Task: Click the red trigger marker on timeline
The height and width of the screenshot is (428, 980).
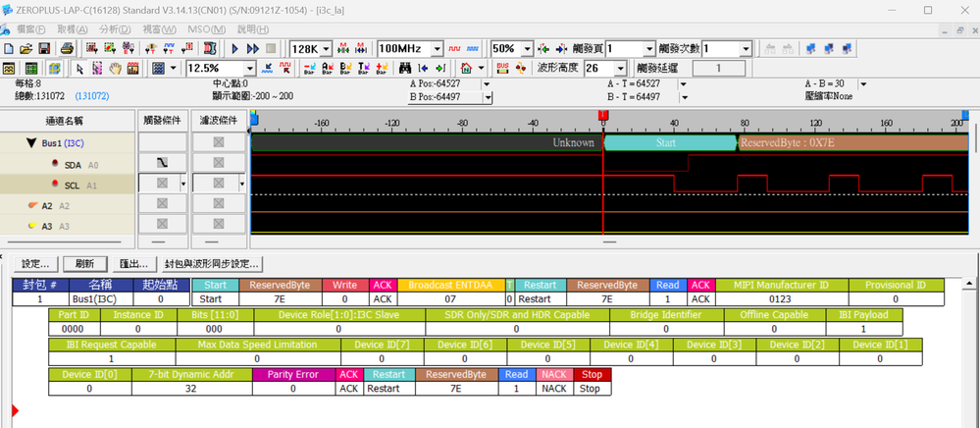Action: 602,115
